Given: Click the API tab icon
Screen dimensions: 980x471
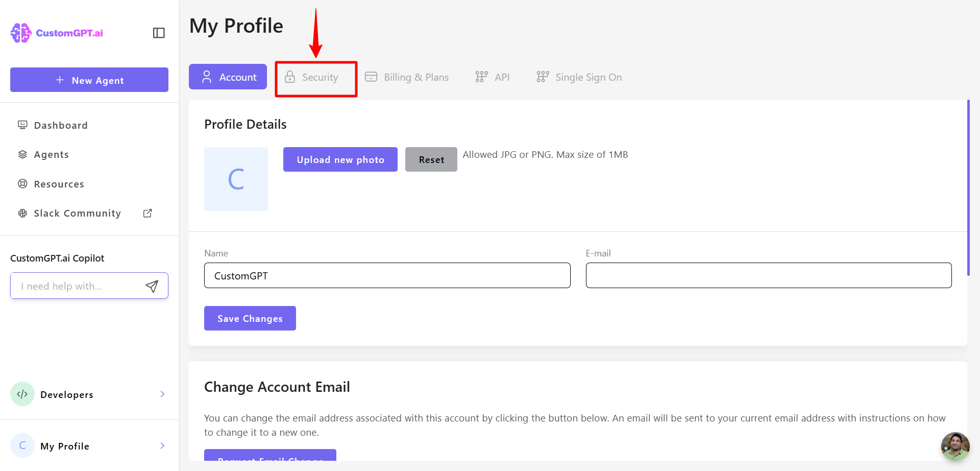Looking at the screenshot, I should tap(481, 77).
